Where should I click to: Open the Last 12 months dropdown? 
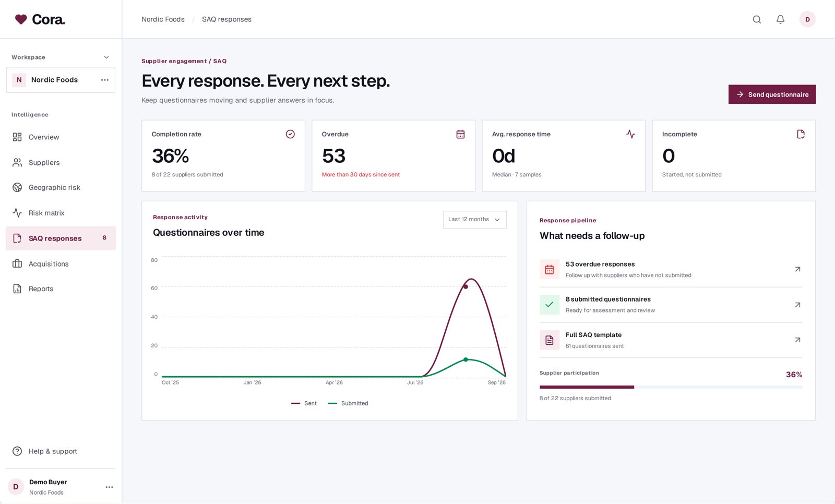pyautogui.click(x=474, y=220)
